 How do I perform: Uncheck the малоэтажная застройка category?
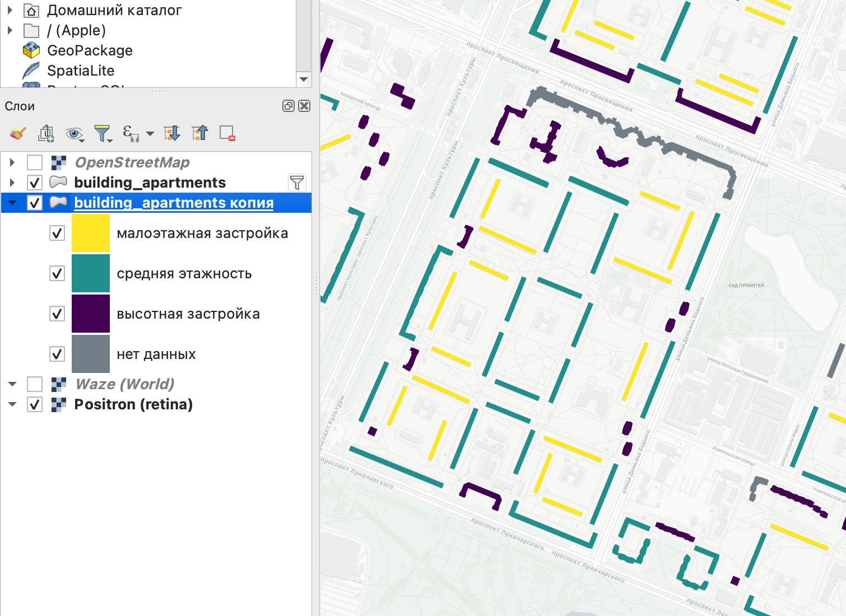click(x=57, y=233)
